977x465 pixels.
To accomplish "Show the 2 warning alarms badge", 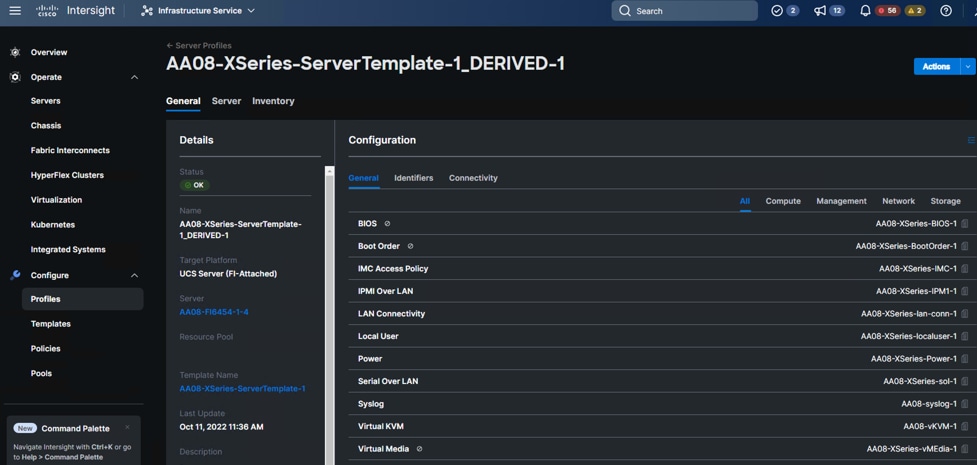I will pyautogui.click(x=915, y=11).
